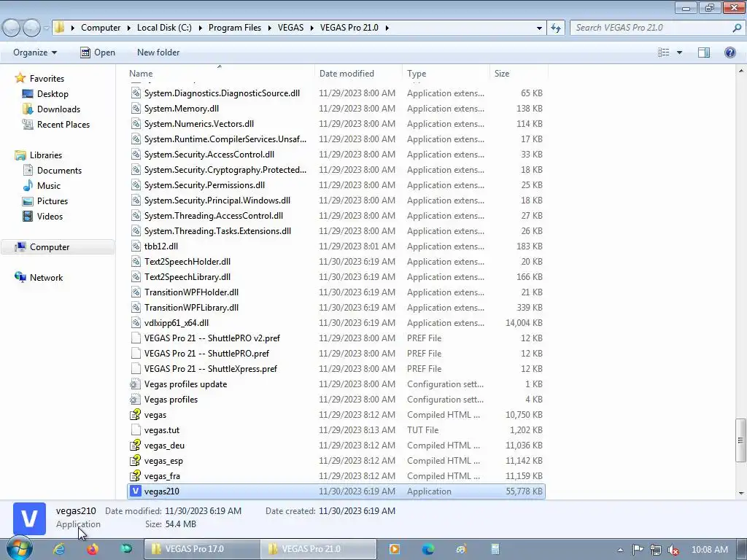Image resolution: width=747 pixels, height=560 pixels.
Task: Open the media player taskbar icon
Action: point(395,548)
